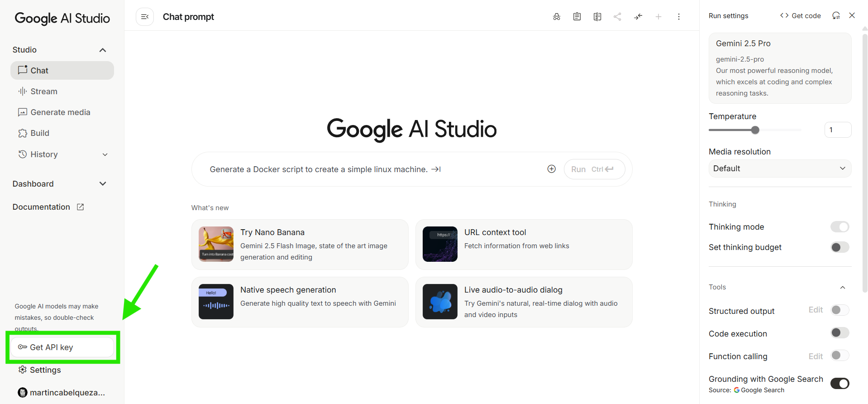
Task: Open the Stream page
Action: point(62,91)
